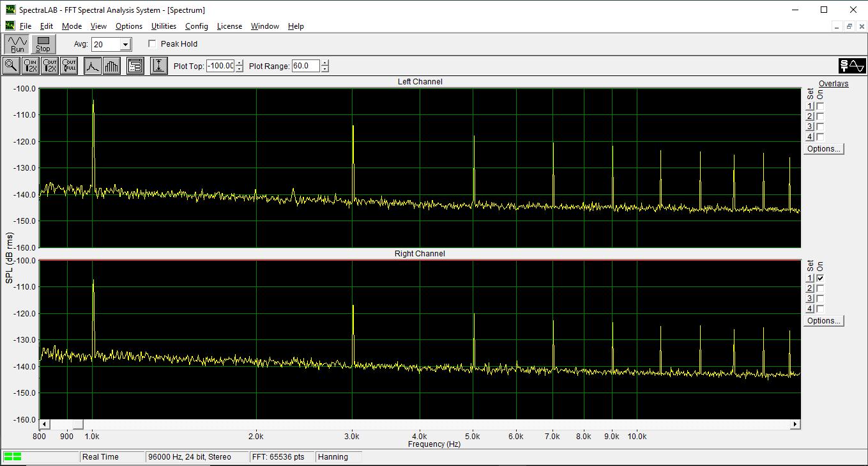The width and height of the screenshot is (868, 466).
Task: Select the magnifier zoom tool
Action: [11, 66]
